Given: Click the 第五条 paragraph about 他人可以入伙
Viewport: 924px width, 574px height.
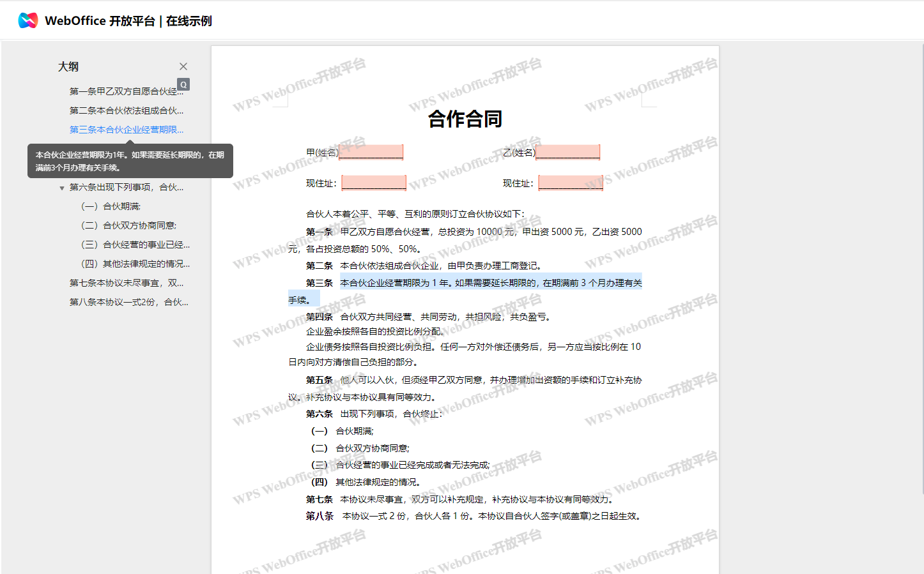Looking at the screenshot, I should (465, 388).
